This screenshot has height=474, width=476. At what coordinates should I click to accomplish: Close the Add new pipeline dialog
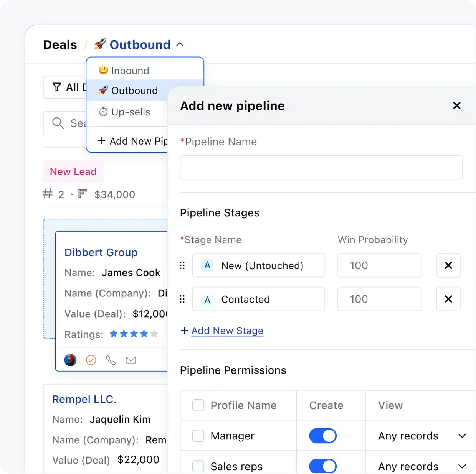[457, 105]
